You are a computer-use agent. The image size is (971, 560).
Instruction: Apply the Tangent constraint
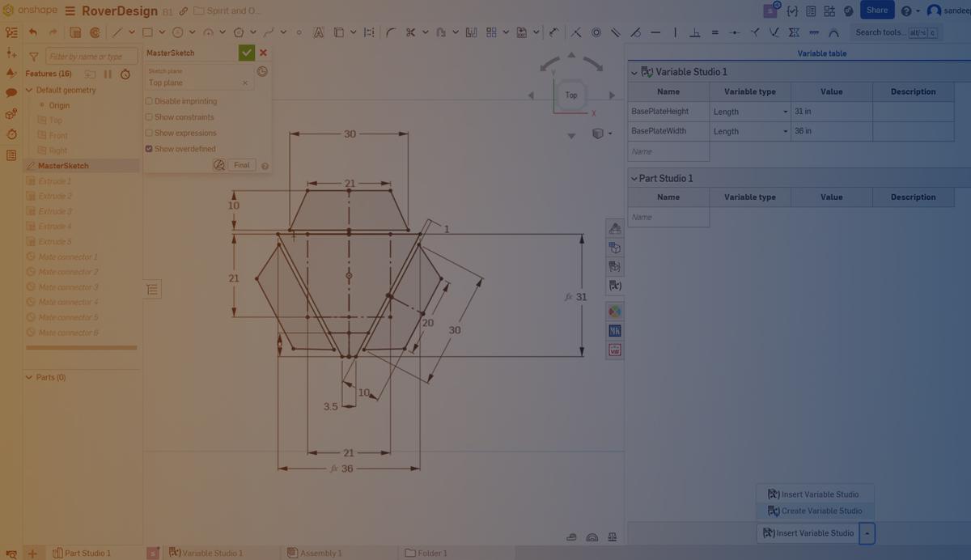(636, 32)
